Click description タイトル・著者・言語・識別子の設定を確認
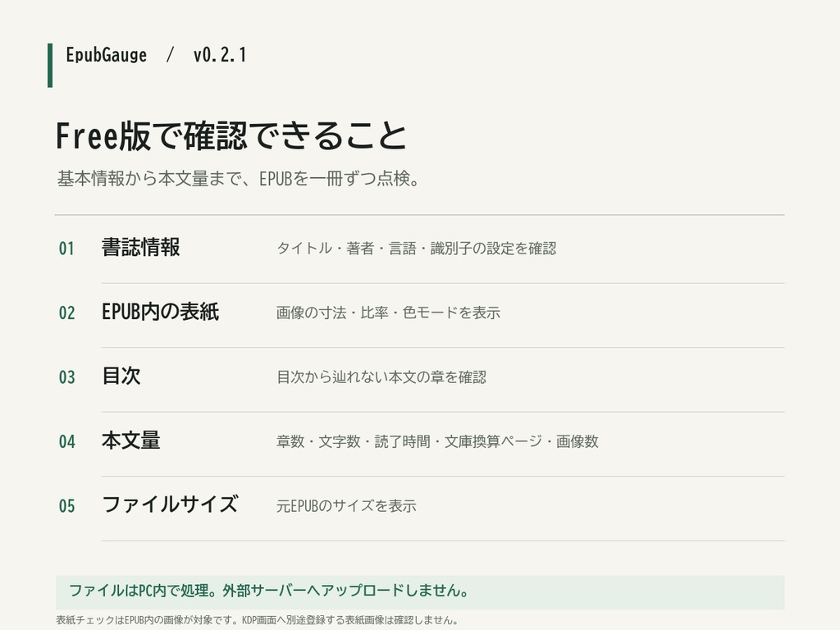840x630 pixels. [416, 249]
